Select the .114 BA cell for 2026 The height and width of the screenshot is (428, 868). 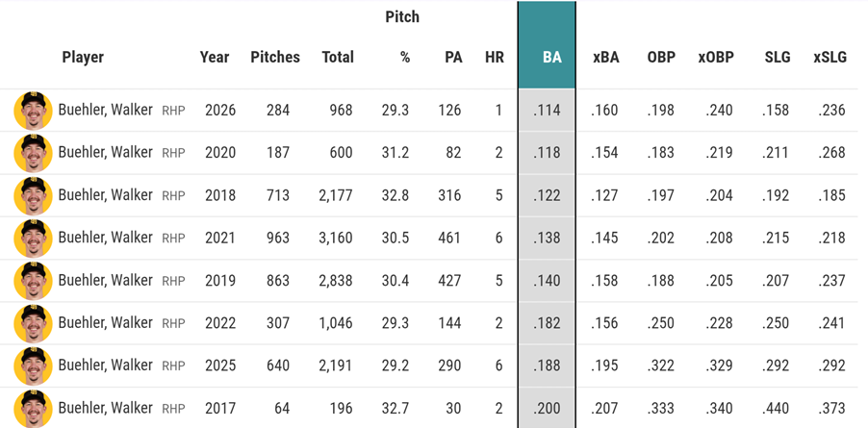(x=547, y=111)
